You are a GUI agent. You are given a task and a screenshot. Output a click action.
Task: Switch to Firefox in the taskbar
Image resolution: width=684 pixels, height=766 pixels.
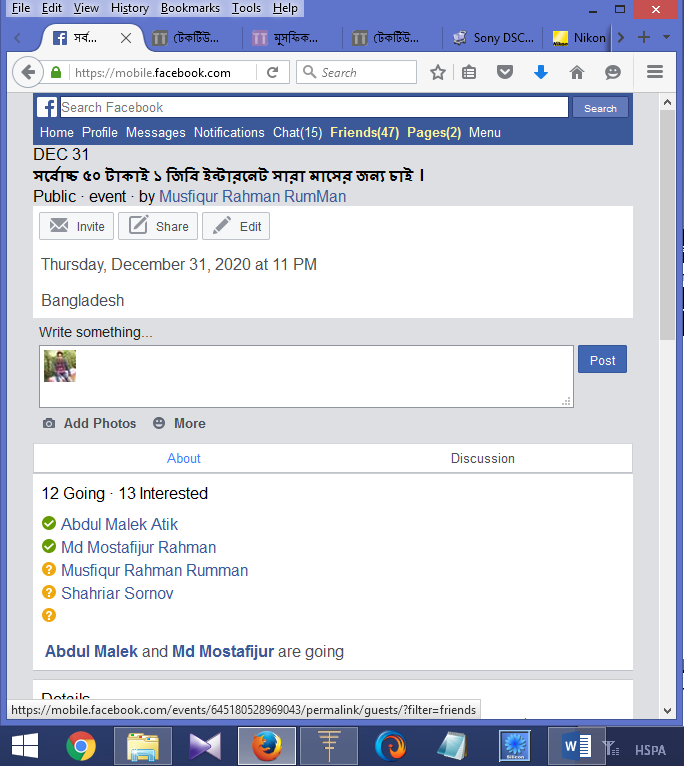tap(267, 746)
